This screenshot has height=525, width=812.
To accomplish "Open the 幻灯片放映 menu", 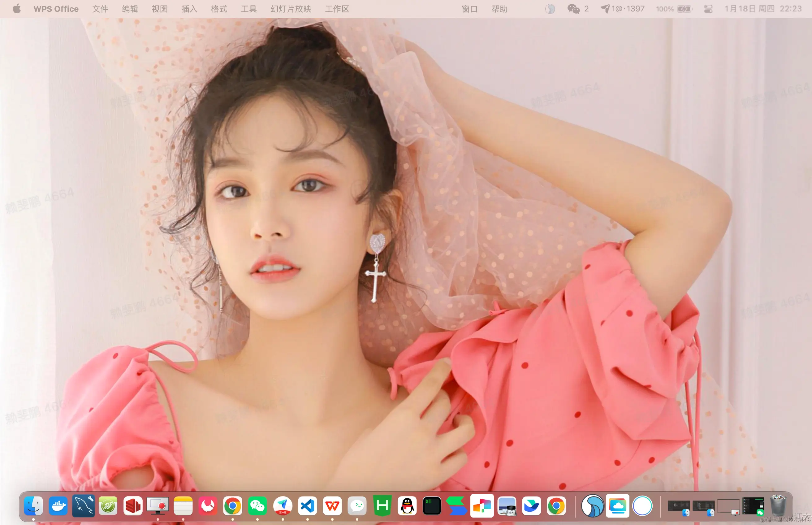I will click(291, 9).
